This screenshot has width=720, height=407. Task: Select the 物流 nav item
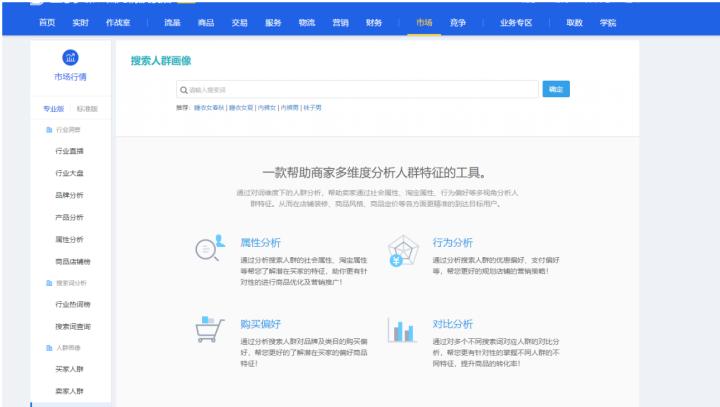point(307,23)
